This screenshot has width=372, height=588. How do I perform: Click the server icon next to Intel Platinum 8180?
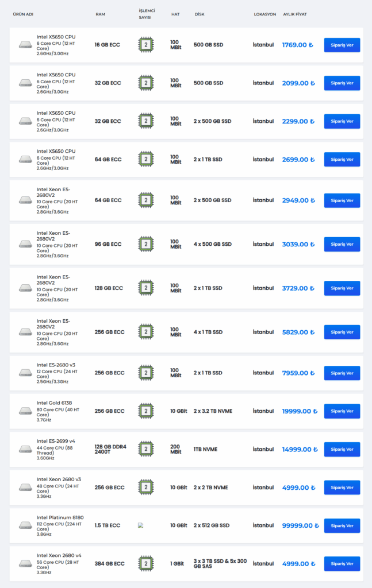(x=25, y=525)
